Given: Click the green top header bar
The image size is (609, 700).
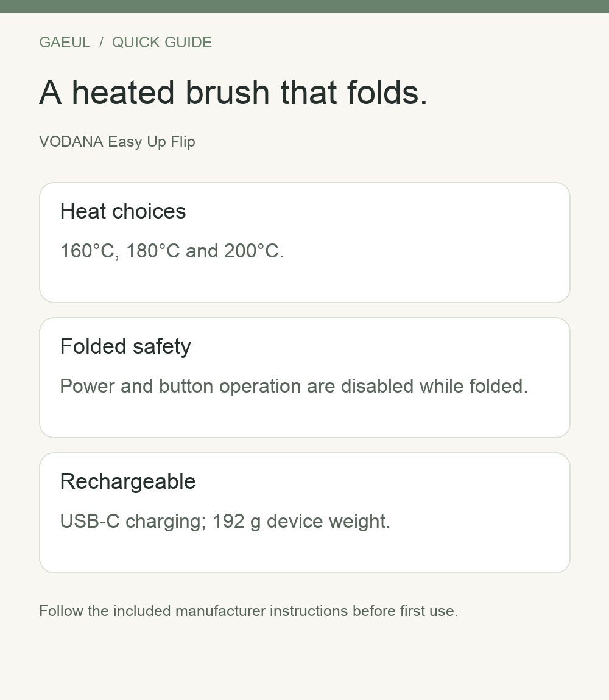Looking at the screenshot, I should pyautogui.click(x=304, y=6).
